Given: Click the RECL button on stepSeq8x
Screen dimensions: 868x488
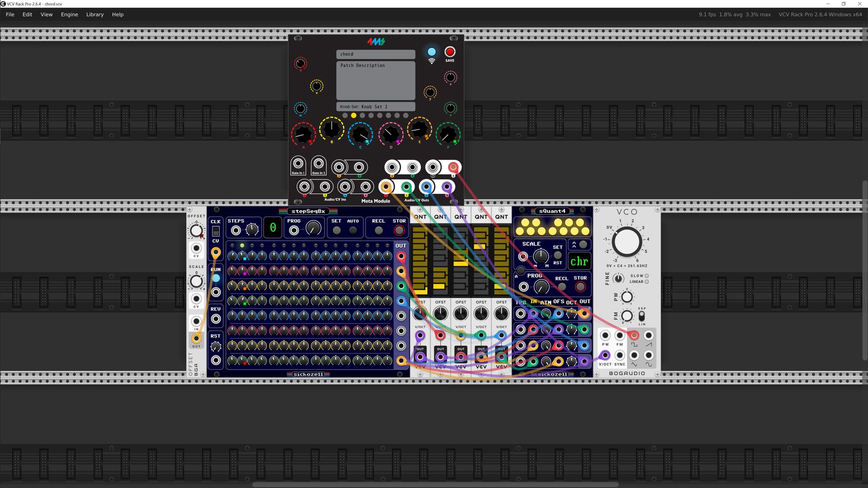Looking at the screenshot, I should pos(378,230).
